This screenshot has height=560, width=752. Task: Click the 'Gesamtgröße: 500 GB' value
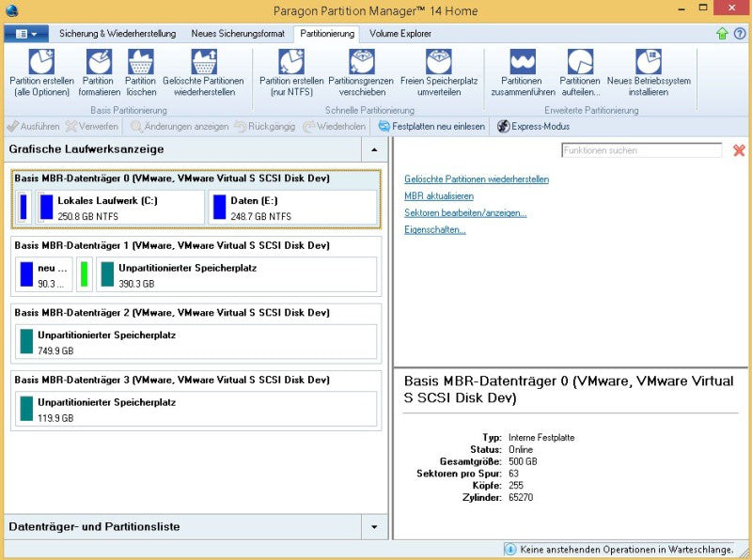click(523, 461)
